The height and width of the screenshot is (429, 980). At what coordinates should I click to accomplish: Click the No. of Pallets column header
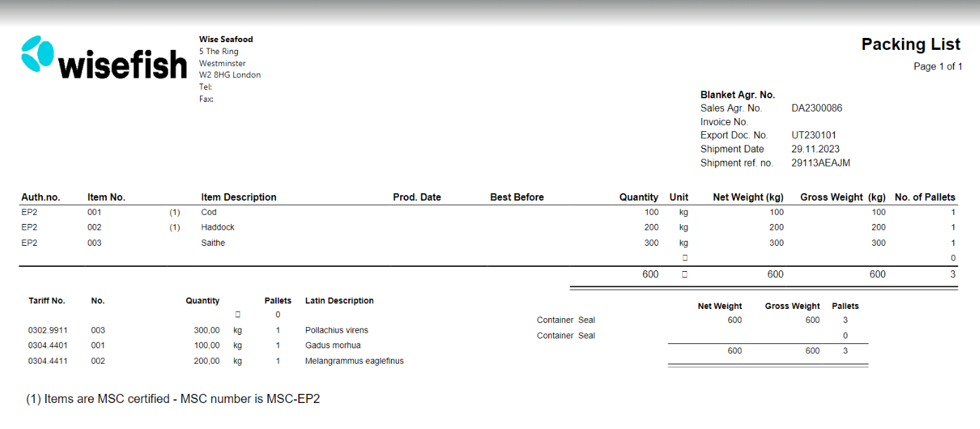coord(925,197)
